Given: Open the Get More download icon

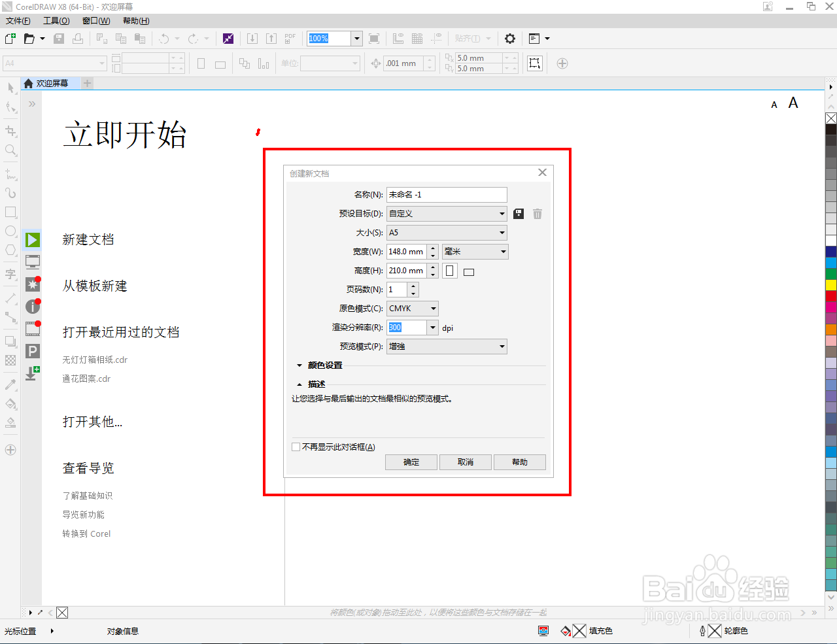Looking at the screenshot, I should [x=32, y=373].
